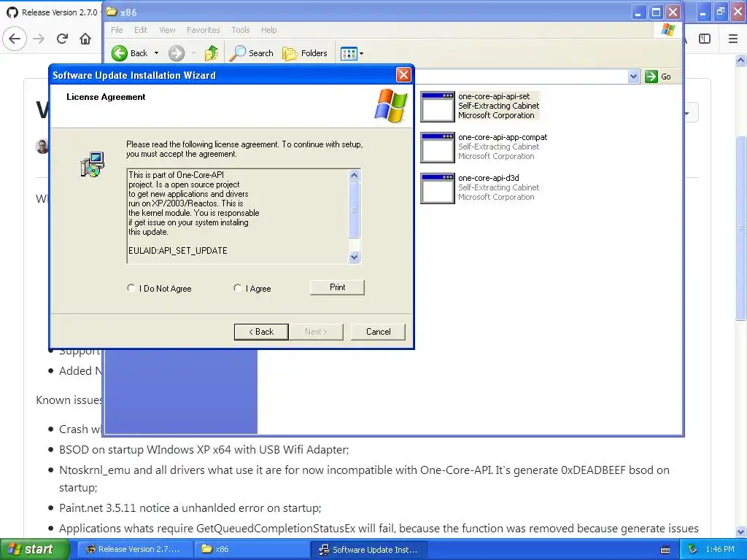Click the wizard's < Back button

pos(261,332)
